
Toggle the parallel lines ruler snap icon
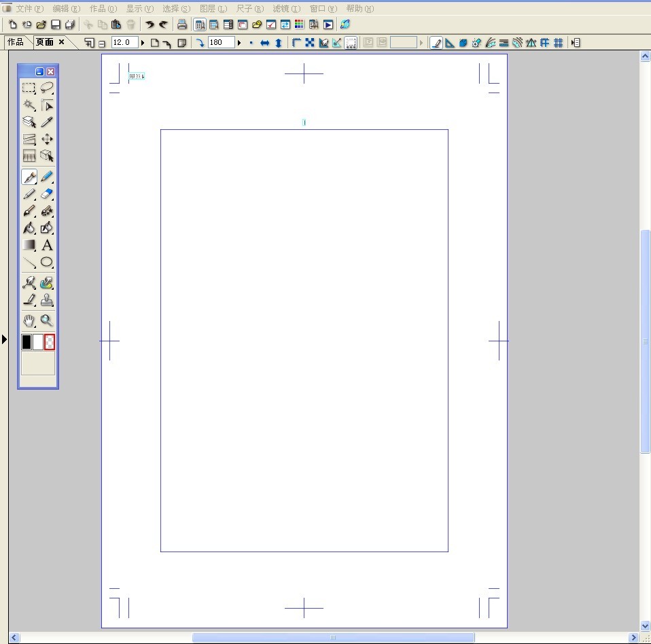coord(504,43)
